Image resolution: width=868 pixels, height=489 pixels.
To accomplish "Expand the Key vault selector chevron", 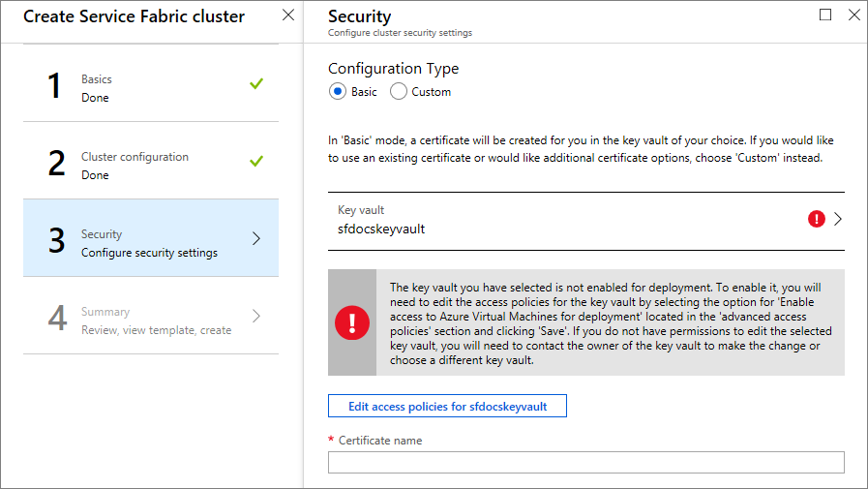I will click(838, 220).
